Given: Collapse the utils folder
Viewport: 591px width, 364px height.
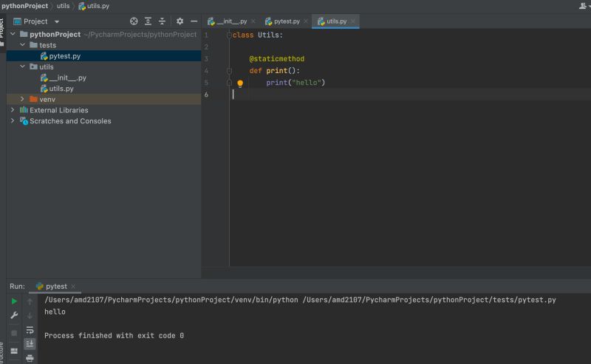Looking at the screenshot, I should [23, 66].
